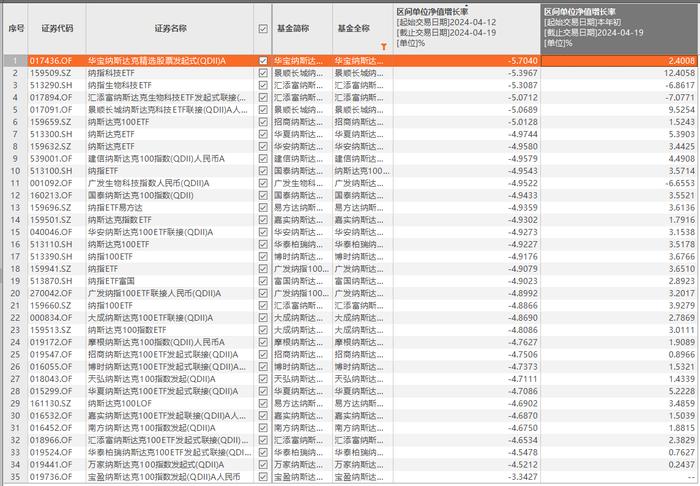Screen dimensions: 700x486
Task: Select row number 35 in 序号 column
Action: 15,477
